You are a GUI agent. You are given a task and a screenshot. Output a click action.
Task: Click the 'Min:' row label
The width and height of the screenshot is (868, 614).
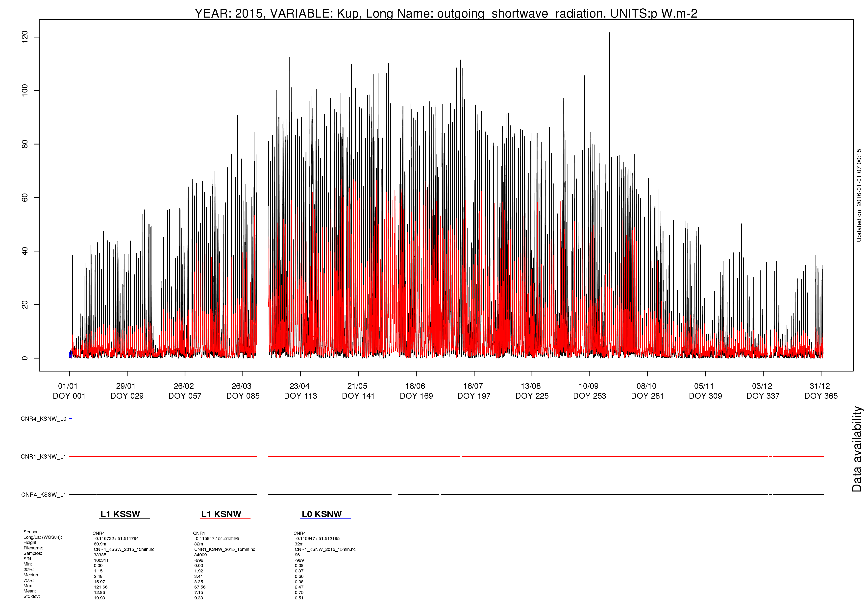(28, 564)
